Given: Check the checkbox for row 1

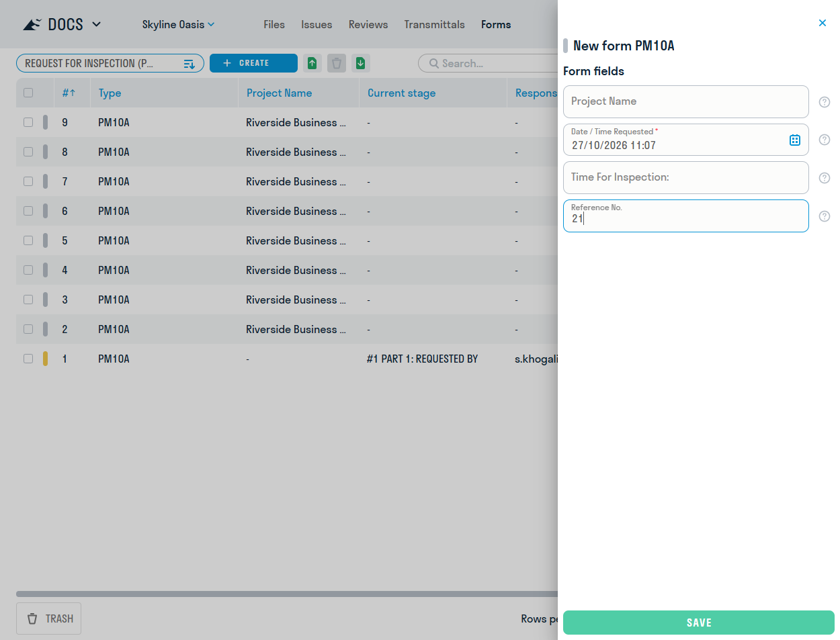Looking at the screenshot, I should point(28,359).
